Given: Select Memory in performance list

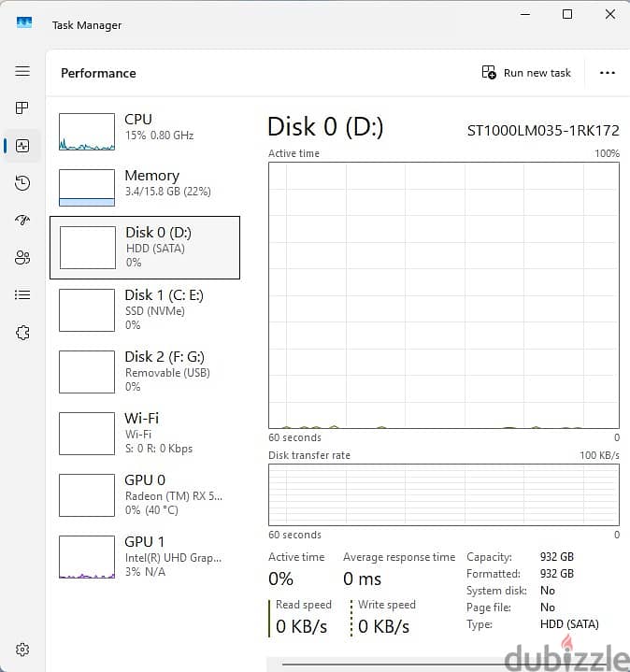Looking at the screenshot, I should click(145, 187).
